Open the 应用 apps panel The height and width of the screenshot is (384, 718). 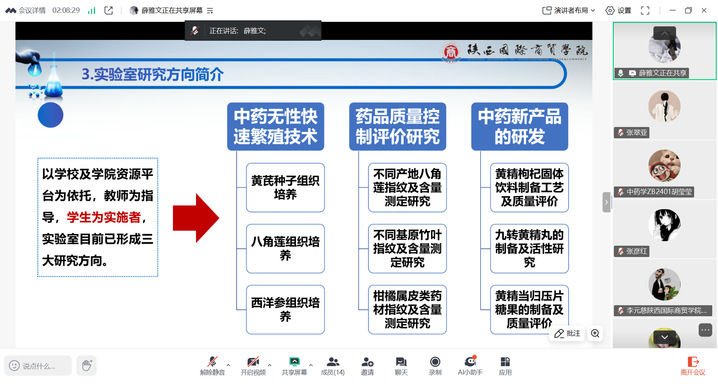pyautogui.click(x=505, y=366)
